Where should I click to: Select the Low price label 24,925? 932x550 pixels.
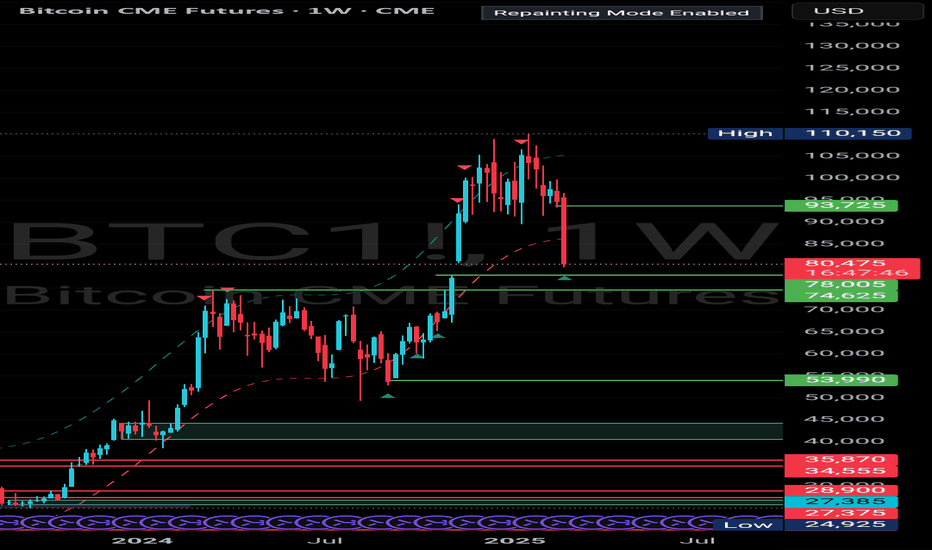[x=841, y=524]
